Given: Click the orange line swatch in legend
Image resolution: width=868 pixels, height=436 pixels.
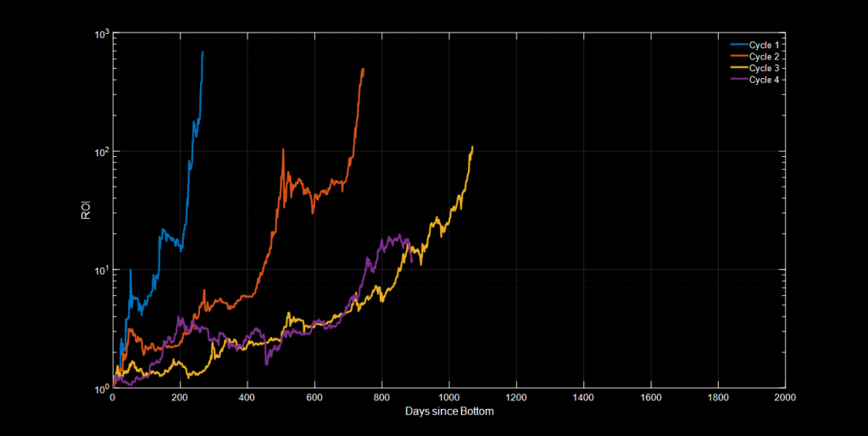Looking at the screenshot, I should pos(739,56).
